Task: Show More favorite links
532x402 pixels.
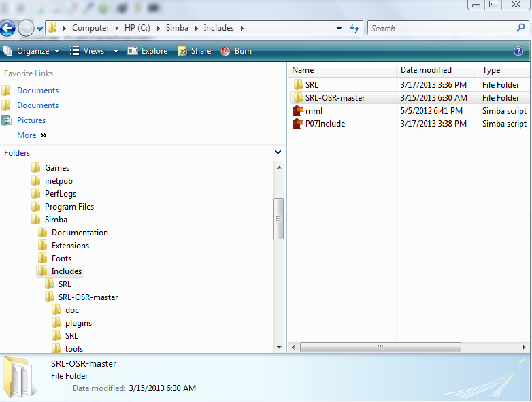Action: point(31,135)
